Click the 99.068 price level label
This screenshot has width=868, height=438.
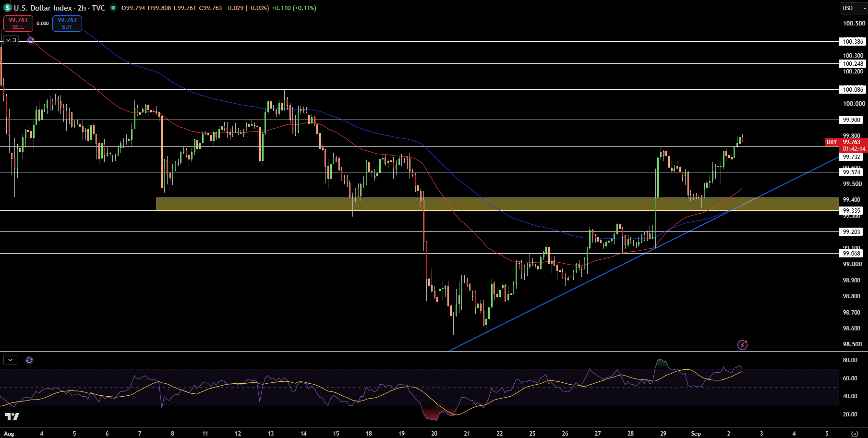(852, 254)
